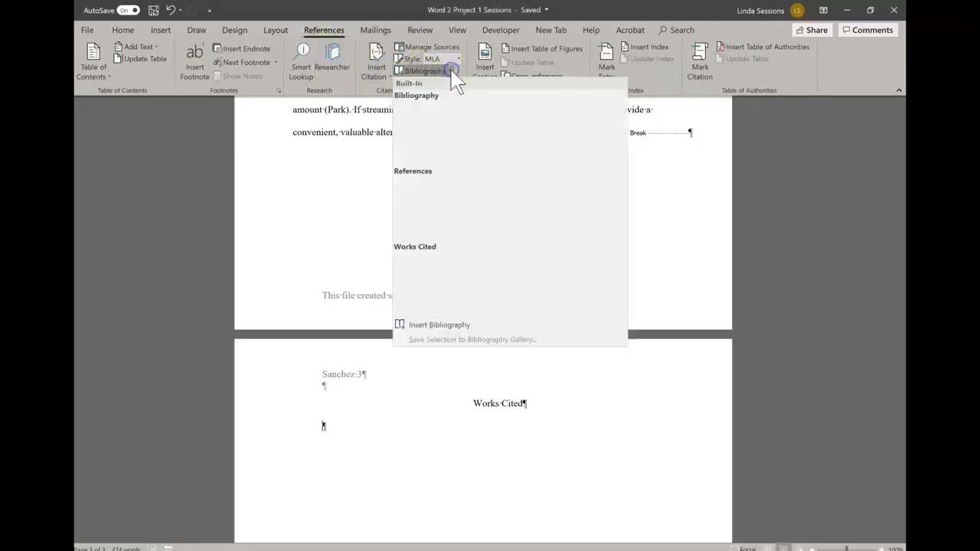Open the Table of Contents gallery

point(93,62)
